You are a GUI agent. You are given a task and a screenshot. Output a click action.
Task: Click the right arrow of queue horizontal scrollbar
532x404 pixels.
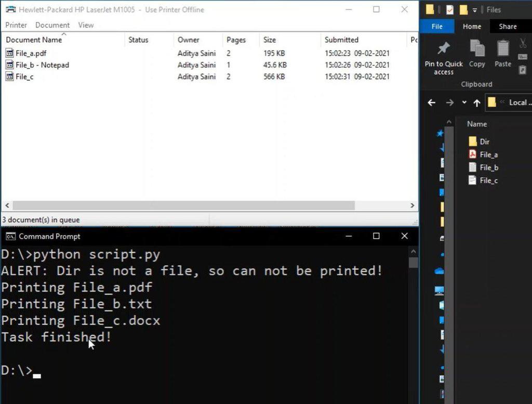pos(412,205)
